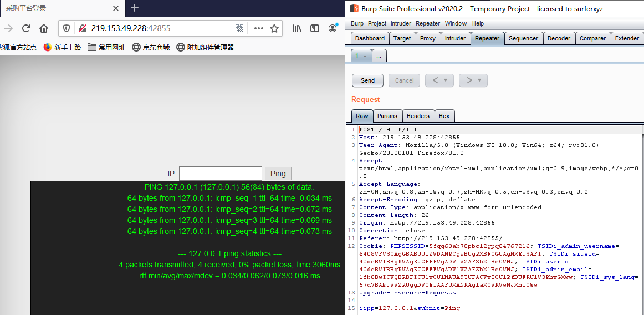644x315 pixels.
Task: Open the 附加组件管理器 bookmark
Action: [x=205, y=47]
